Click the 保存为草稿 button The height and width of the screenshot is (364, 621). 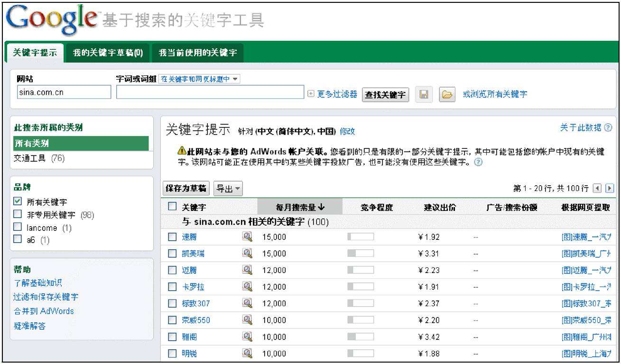186,188
